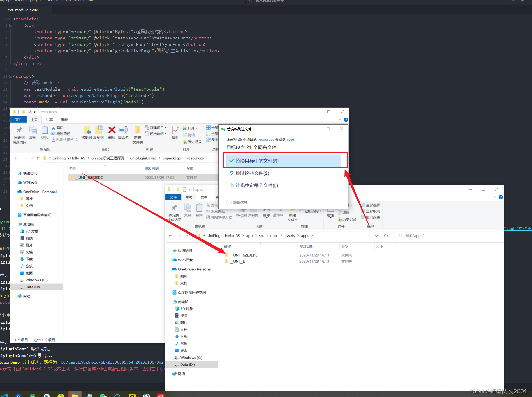
Task: Click Move To icon in resources window ribbon
Action: pos(87,133)
